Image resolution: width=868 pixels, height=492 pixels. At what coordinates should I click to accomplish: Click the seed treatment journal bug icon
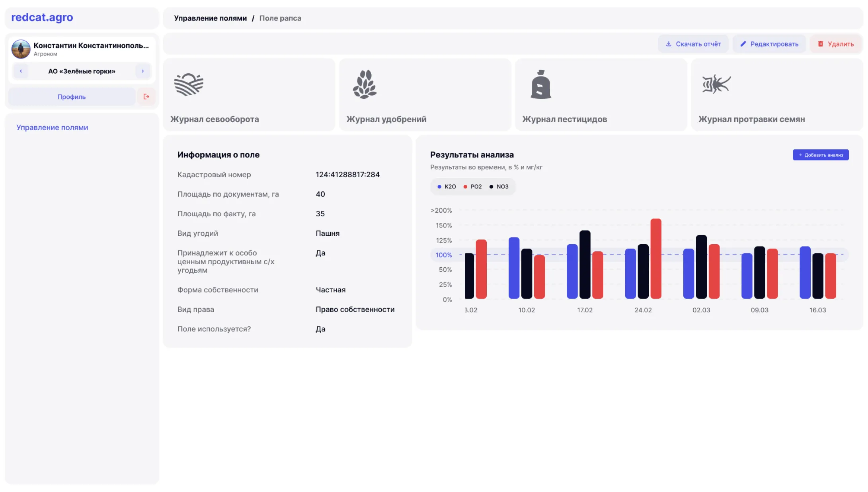tap(716, 84)
